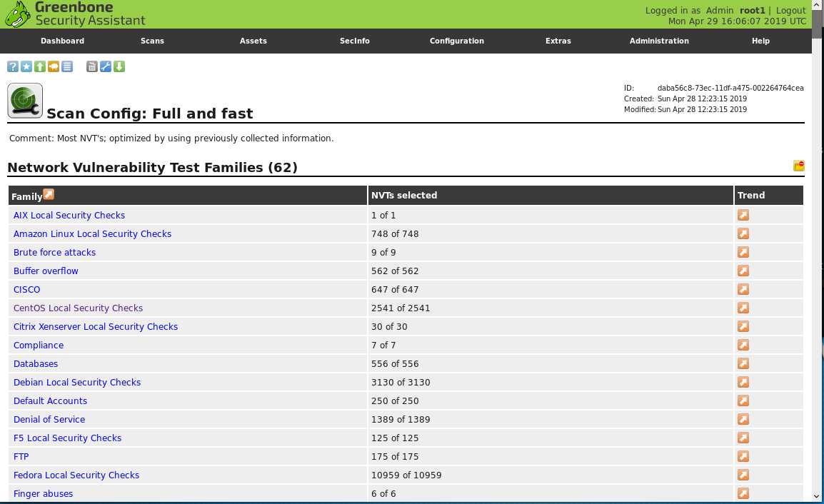Screen dimensions: 824x504
Task: Click trend icon in FTP row
Action: [x=743, y=456]
